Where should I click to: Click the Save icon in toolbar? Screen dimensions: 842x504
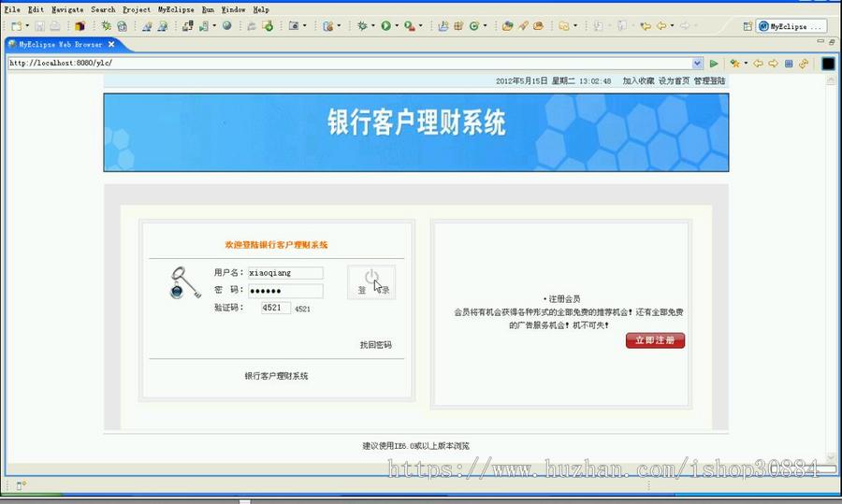click(x=39, y=26)
